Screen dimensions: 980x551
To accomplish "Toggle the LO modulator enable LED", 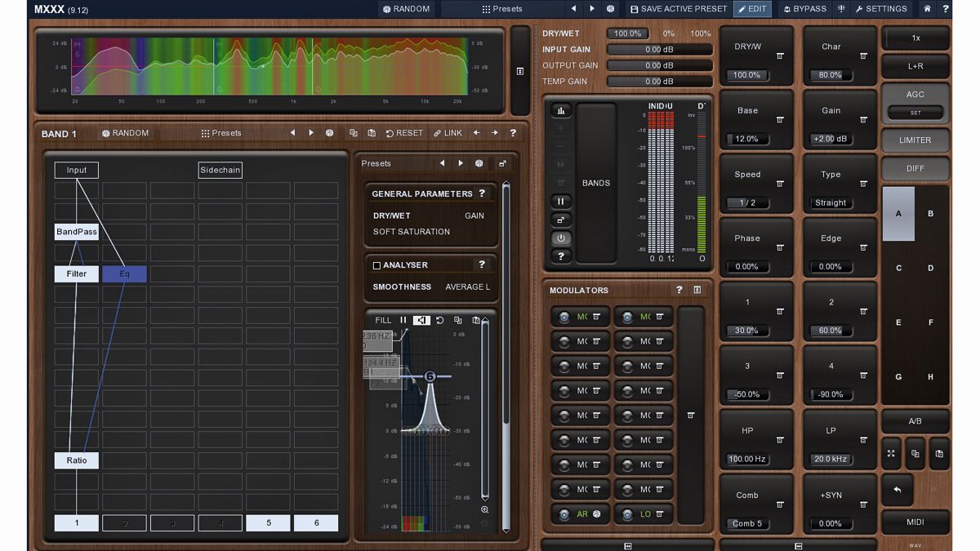I will coord(627,515).
